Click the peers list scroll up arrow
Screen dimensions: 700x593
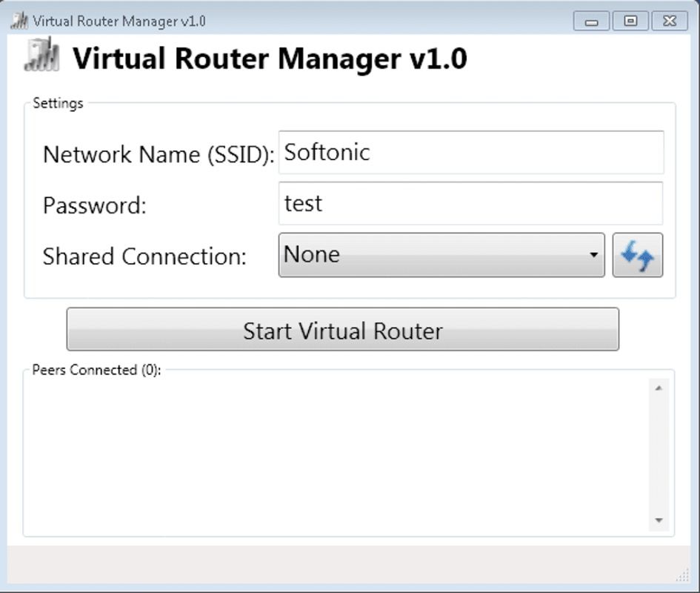coord(659,388)
